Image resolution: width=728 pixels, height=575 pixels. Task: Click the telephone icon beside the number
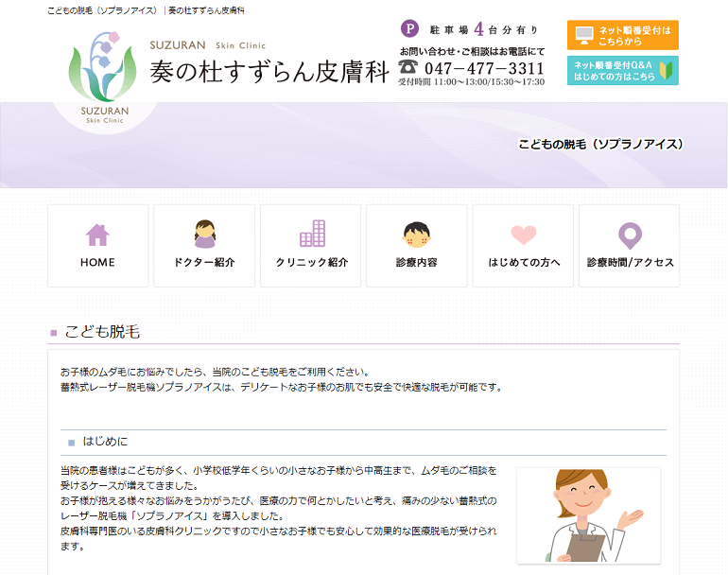[408, 67]
